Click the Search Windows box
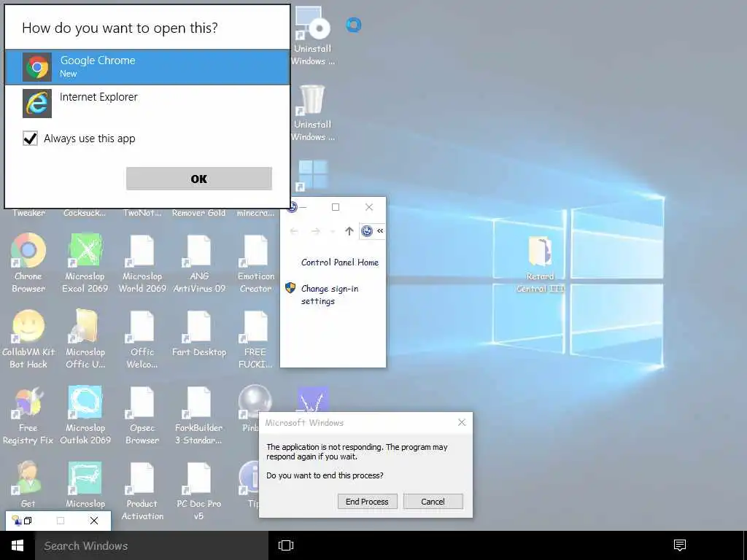The height and width of the screenshot is (560, 747). [x=152, y=545]
